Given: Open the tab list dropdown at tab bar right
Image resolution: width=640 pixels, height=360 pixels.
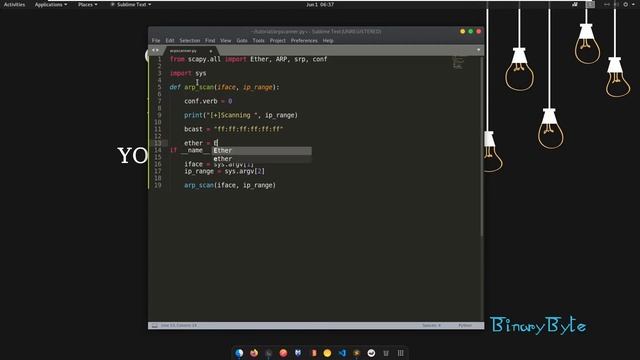Looking at the screenshot, I should pos(478,50).
